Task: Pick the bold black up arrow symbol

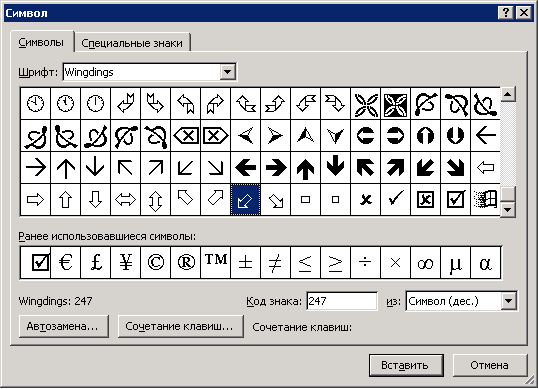Action: pos(305,168)
